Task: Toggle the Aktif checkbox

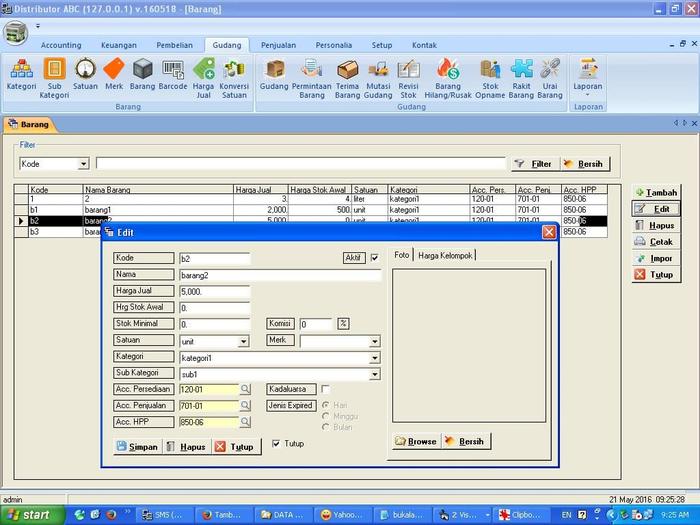Action: 375,258
